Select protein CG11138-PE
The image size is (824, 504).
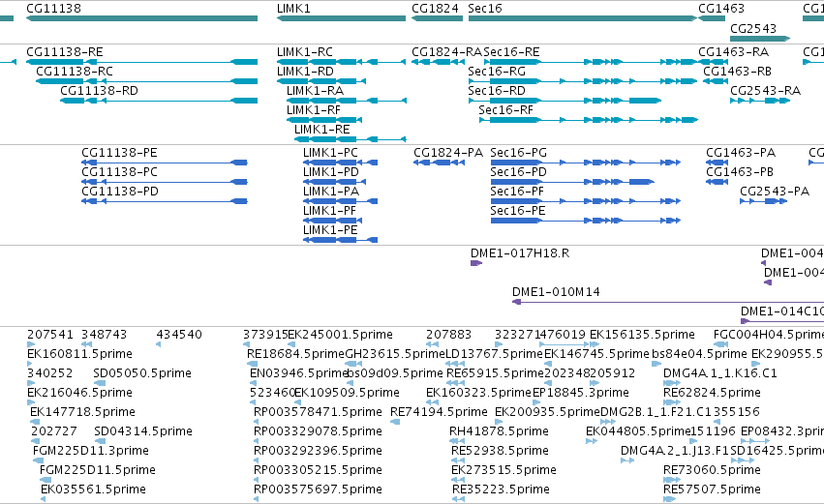pyautogui.click(x=119, y=153)
